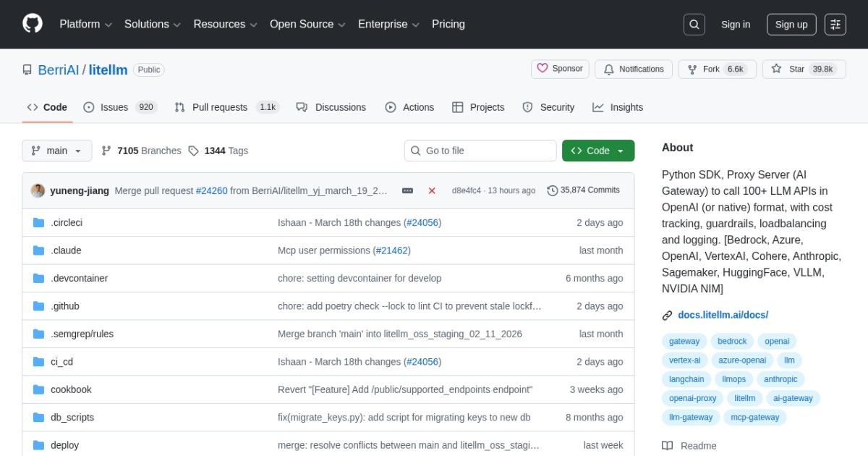Open the main branch dropdown
Viewport: 868px width, 456px height.
tap(57, 151)
